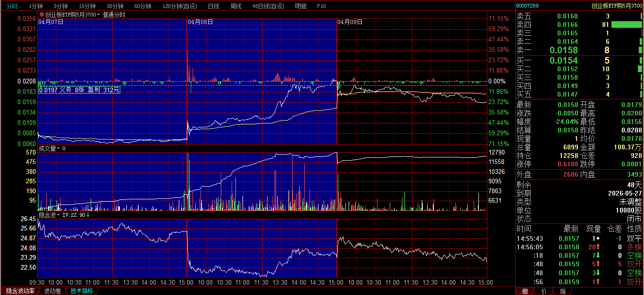This screenshot has width=644, height=295.
Task: Switch to 日线 daily chart tab
Action: click(x=213, y=6)
